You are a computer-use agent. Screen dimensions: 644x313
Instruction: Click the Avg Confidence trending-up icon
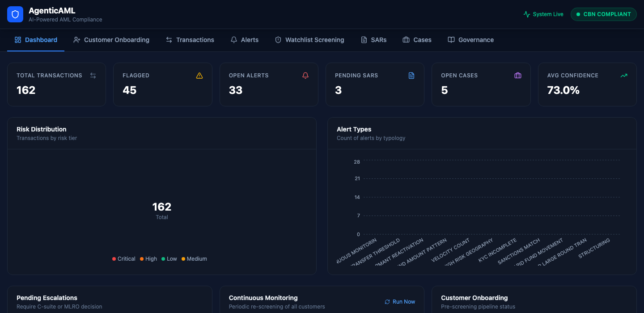point(624,76)
